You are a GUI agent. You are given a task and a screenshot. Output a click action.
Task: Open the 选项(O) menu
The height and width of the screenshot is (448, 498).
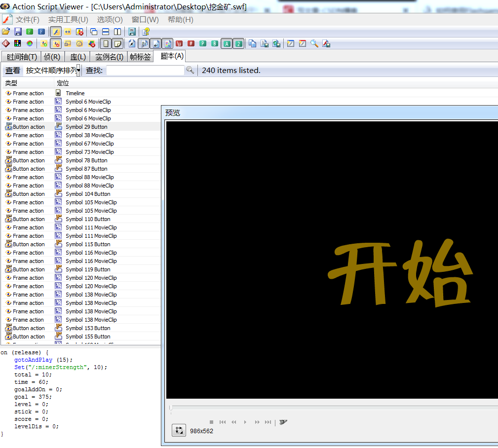click(110, 20)
